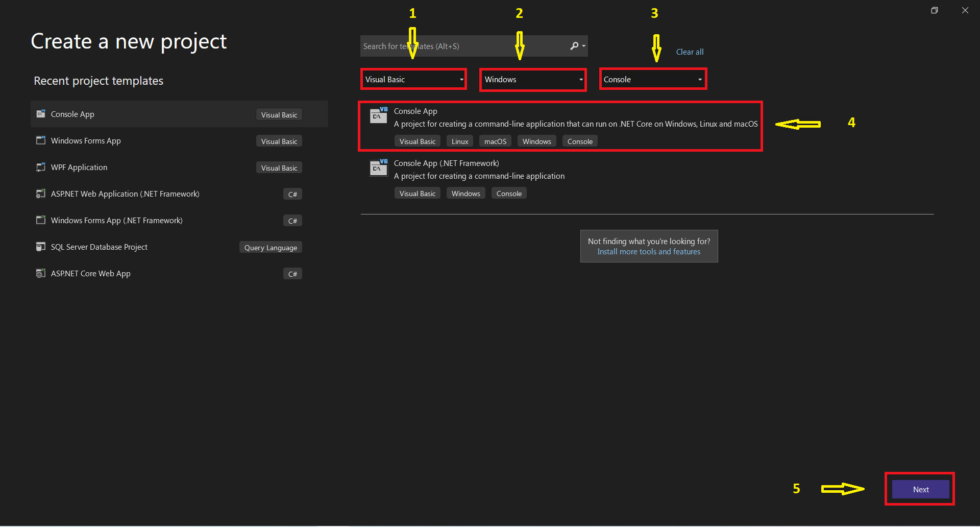
Task: Select the SQL Server Database Project icon
Action: click(x=41, y=247)
